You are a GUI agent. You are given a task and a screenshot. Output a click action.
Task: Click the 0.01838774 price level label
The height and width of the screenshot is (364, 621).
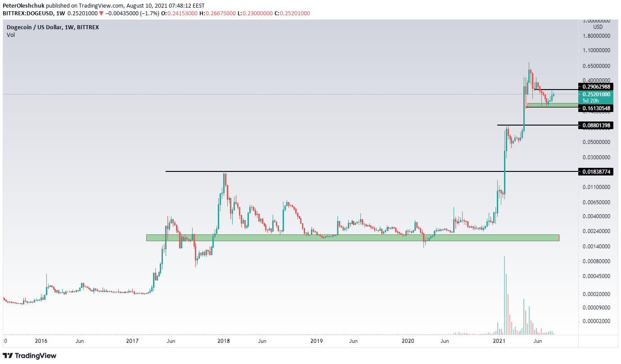[x=596, y=172]
